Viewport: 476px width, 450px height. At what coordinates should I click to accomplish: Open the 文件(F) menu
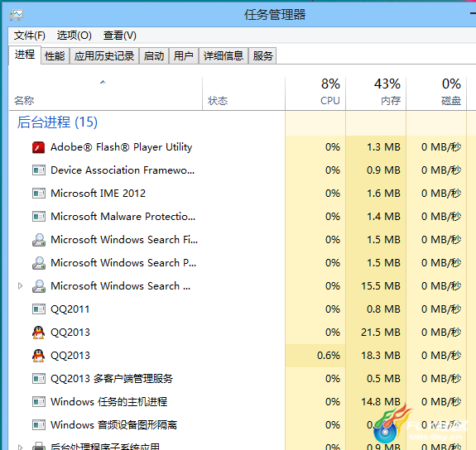[x=30, y=36]
